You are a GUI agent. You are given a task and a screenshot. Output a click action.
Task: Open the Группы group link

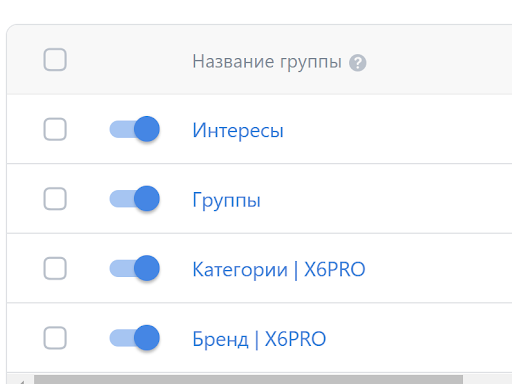pyautogui.click(x=226, y=200)
